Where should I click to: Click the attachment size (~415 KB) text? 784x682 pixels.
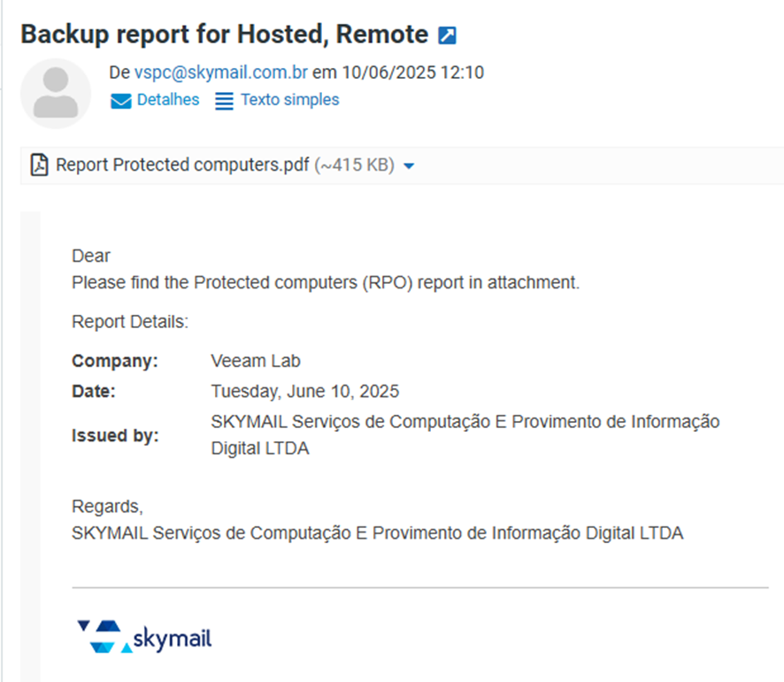[354, 165]
